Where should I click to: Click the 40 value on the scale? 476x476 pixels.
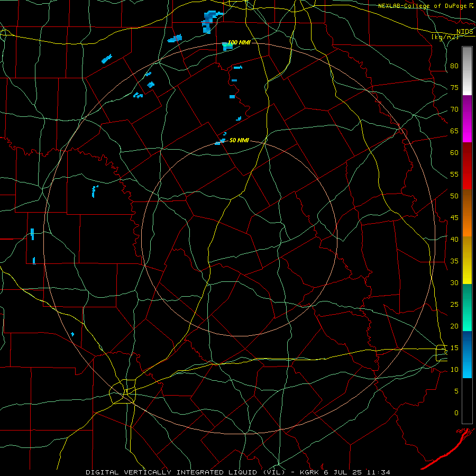[454, 239]
